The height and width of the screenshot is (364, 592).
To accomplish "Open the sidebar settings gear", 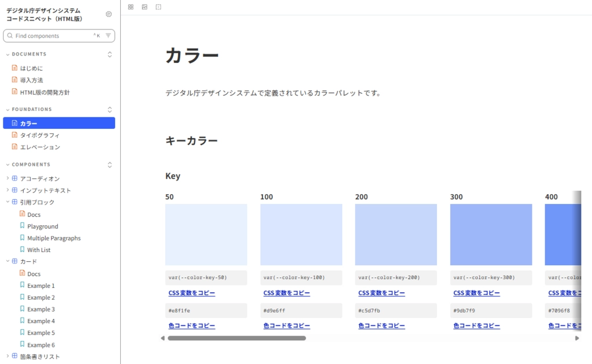I will pyautogui.click(x=109, y=14).
